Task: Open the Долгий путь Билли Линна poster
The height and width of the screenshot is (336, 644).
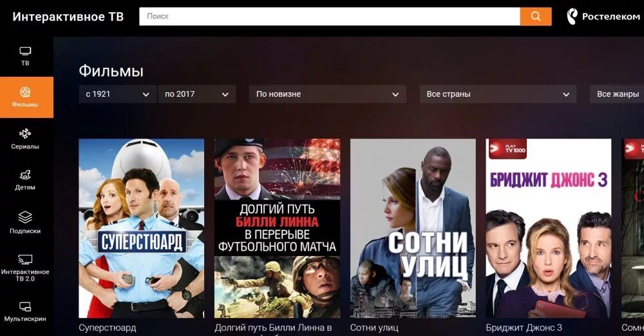Action: coord(277,228)
